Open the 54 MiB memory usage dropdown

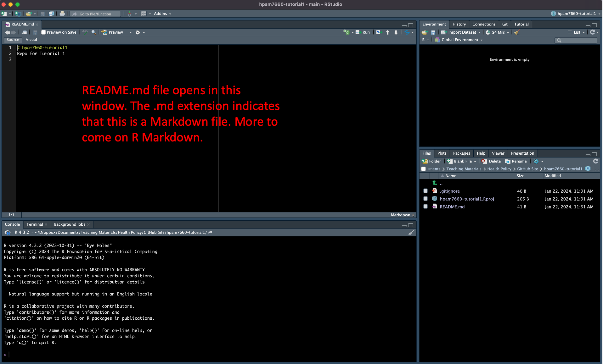(x=497, y=32)
